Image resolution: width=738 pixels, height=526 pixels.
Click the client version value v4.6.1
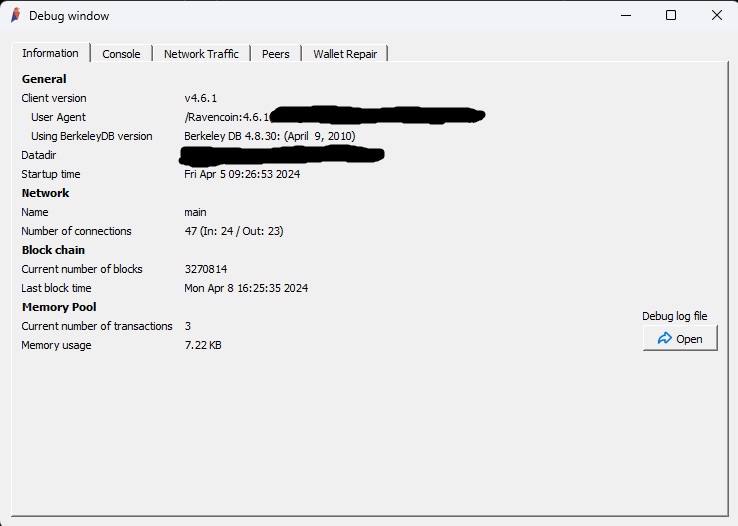click(201, 98)
